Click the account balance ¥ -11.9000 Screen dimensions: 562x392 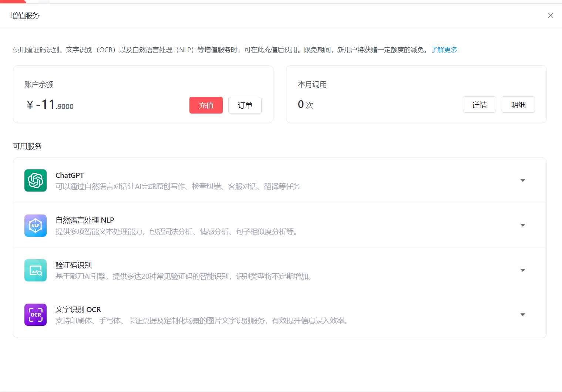click(x=50, y=105)
